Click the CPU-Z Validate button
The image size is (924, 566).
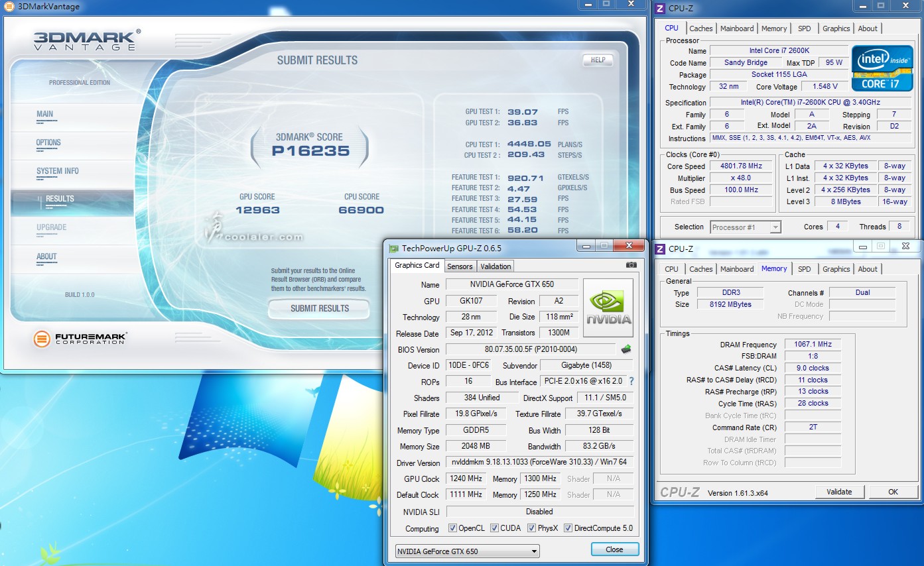point(839,492)
